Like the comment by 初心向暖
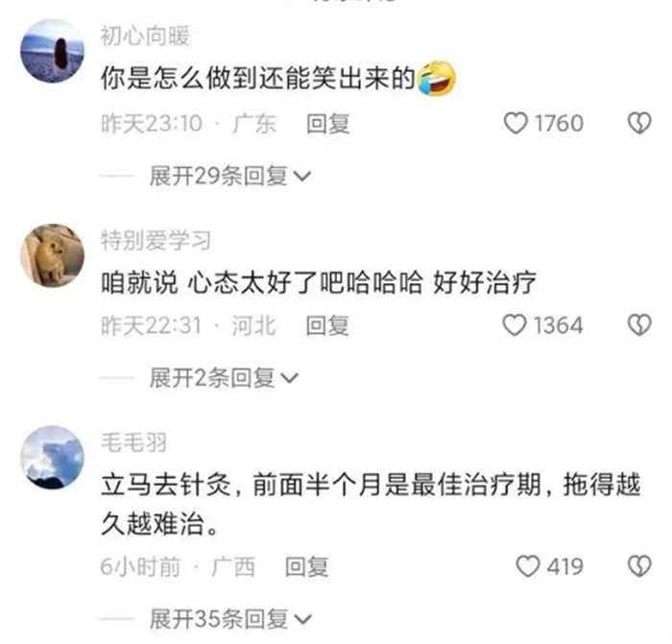This screenshot has height=644, width=672. 516,124
